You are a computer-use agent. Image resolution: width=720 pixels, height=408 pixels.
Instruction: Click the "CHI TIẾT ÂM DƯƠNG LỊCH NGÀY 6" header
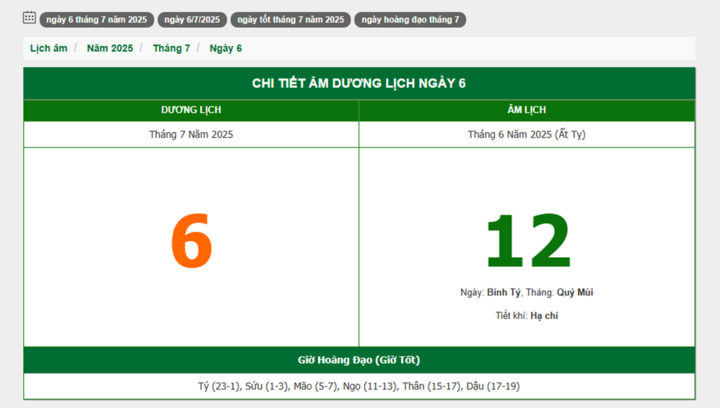(x=359, y=83)
